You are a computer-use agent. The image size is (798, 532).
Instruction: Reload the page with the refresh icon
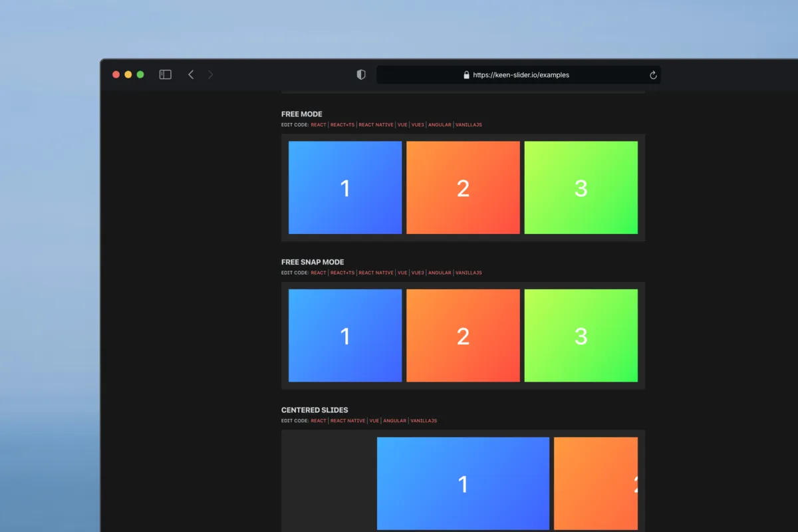pos(653,75)
